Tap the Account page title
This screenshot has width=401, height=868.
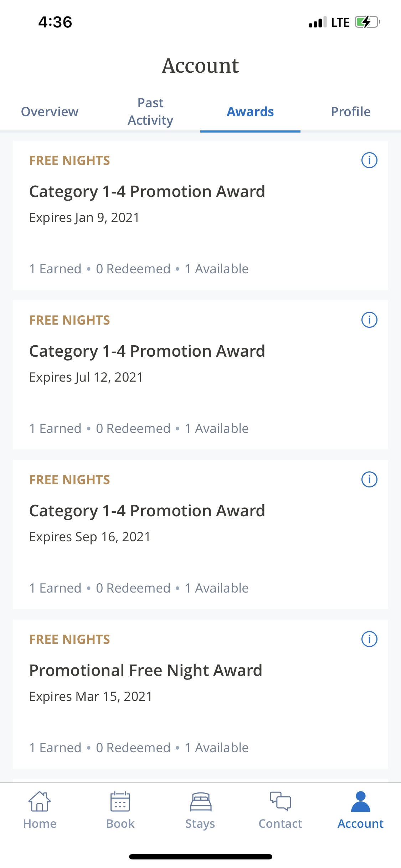200,66
